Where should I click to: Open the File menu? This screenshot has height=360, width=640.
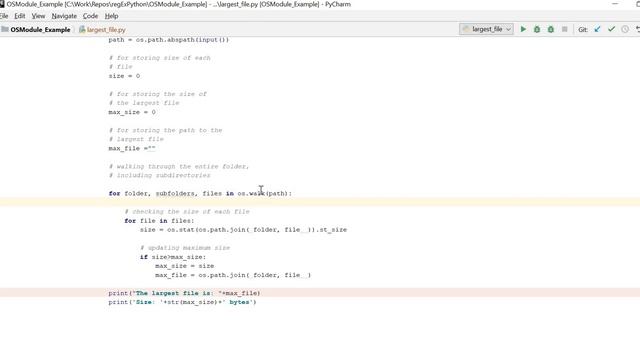(4, 16)
